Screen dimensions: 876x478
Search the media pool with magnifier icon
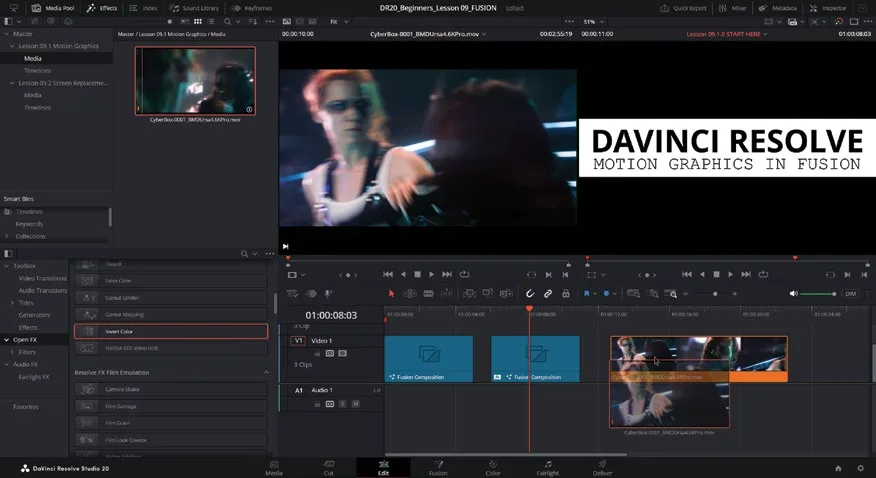(x=227, y=21)
